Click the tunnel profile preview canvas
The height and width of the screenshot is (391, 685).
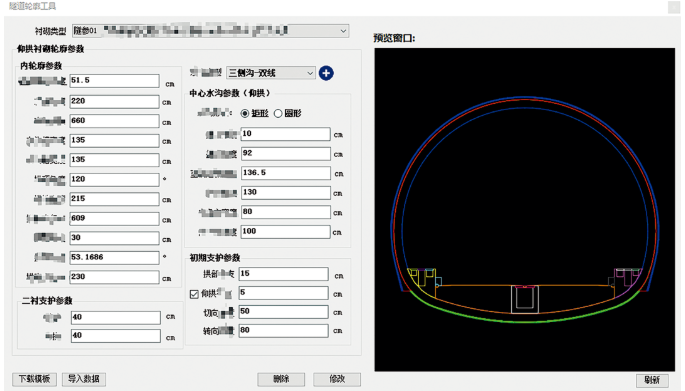tap(525, 210)
